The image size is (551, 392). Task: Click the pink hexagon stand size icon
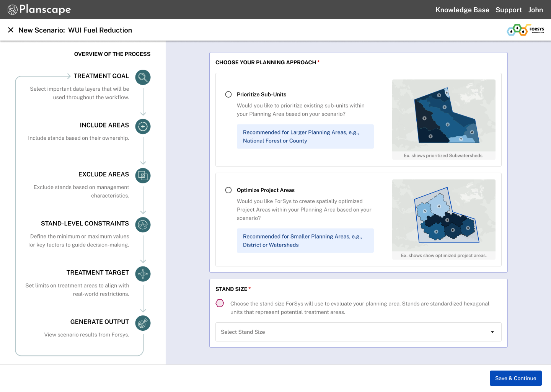220,303
